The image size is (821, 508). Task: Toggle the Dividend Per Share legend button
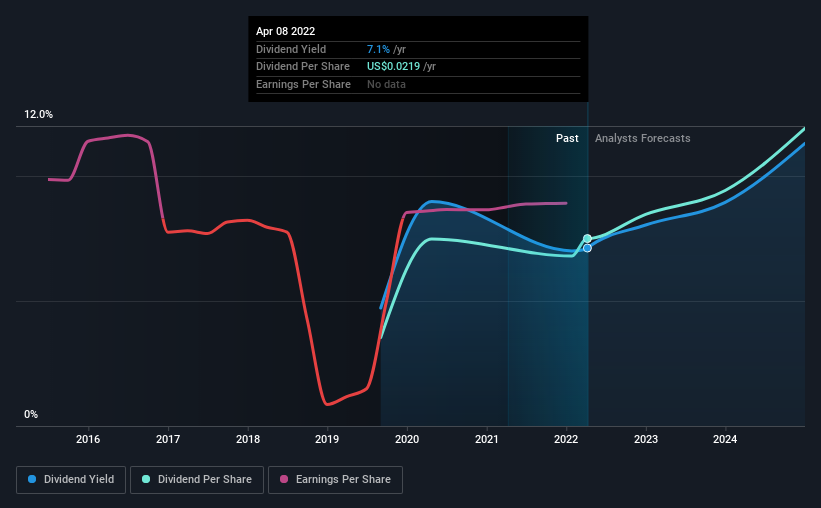coord(197,480)
